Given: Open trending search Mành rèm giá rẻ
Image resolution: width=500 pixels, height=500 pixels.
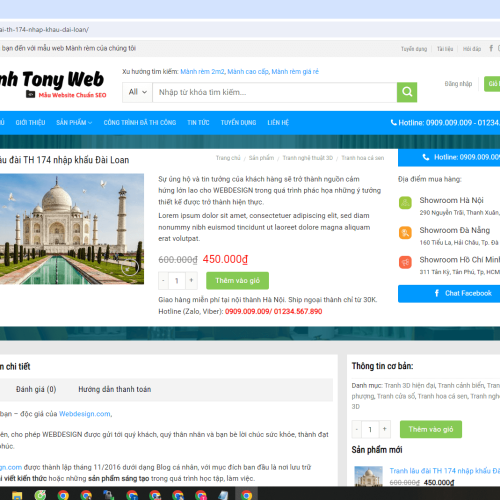Looking at the screenshot, I should pyautogui.click(x=295, y=72).
